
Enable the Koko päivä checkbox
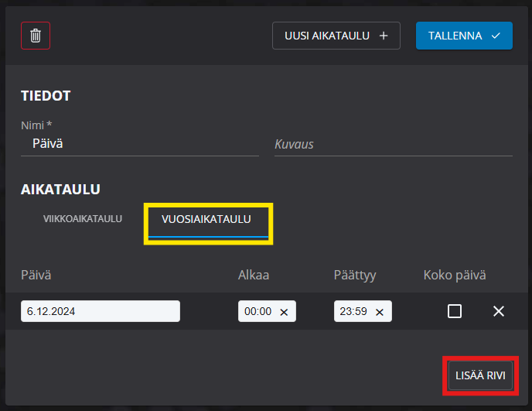click(455, 311)
